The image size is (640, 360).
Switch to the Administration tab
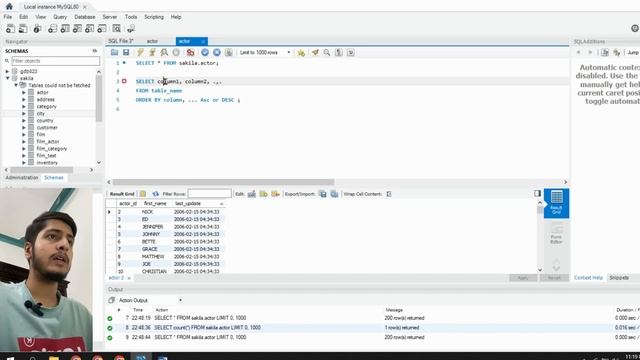tap(22, 178)
